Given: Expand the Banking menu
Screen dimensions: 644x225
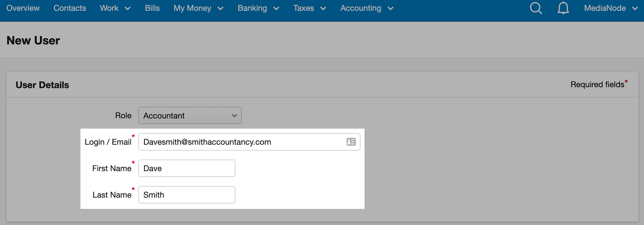Looking at the screenshot, I should pos(258,8).
